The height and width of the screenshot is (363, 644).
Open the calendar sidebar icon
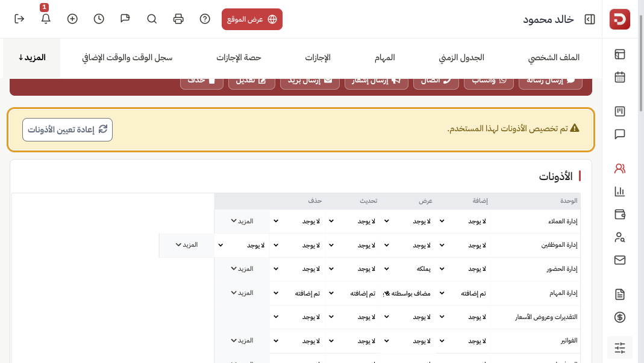(620, 77)
